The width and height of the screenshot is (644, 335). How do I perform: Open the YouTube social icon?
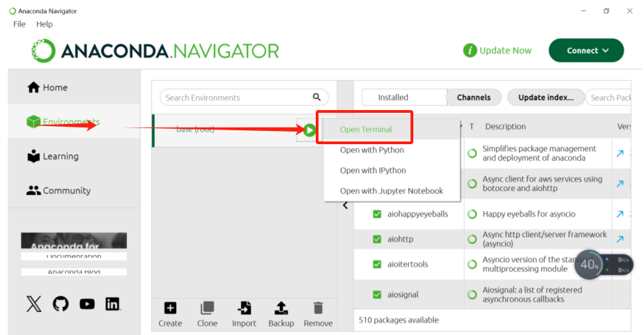pos(87,304)
